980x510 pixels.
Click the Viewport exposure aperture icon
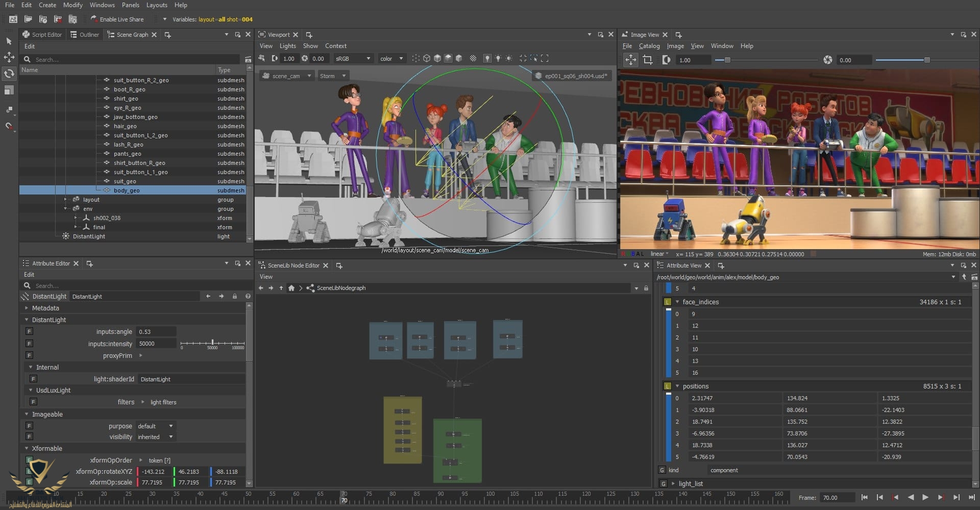pos(305,59)
